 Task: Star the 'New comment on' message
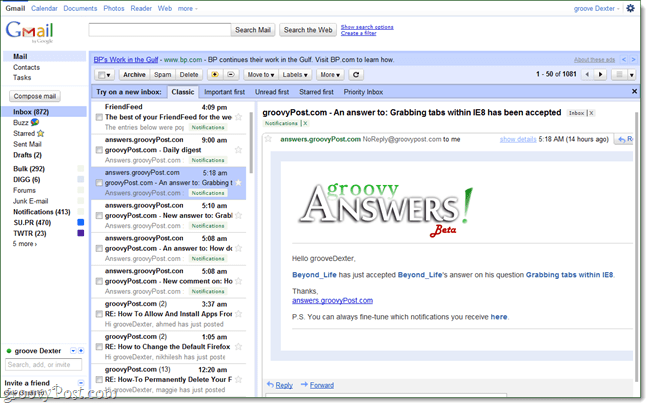point(238,281)
